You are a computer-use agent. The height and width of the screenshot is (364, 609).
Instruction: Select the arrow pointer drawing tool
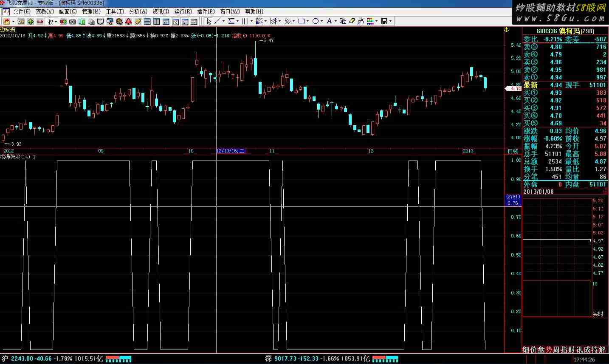pos(209,21)
